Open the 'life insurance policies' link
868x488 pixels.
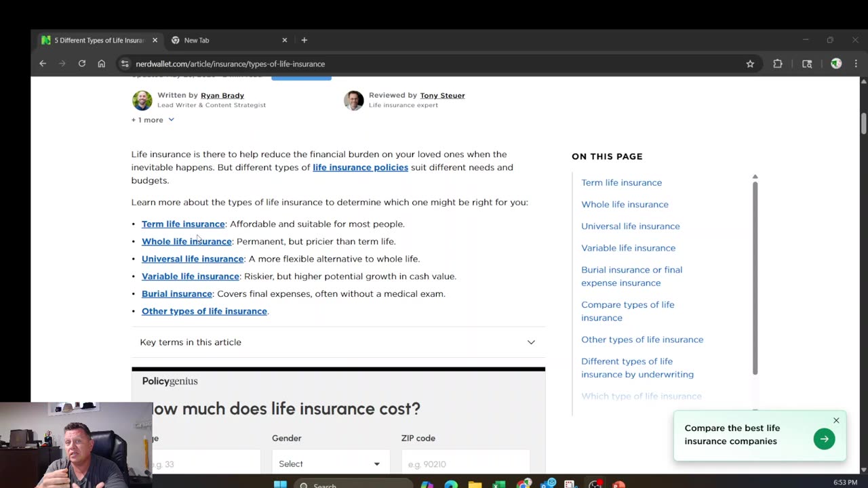click(360, 167)
